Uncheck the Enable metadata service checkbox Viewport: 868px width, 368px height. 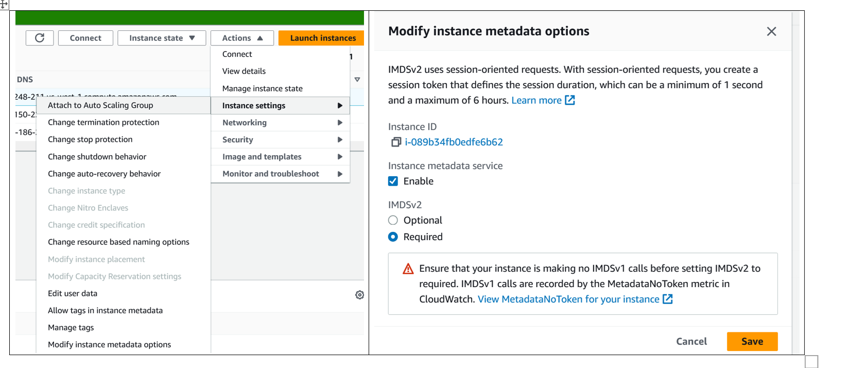[393, 181]
